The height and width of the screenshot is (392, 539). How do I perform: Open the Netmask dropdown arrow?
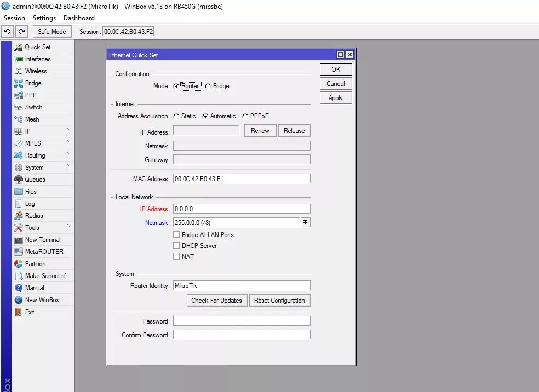[x=305, y=223]
